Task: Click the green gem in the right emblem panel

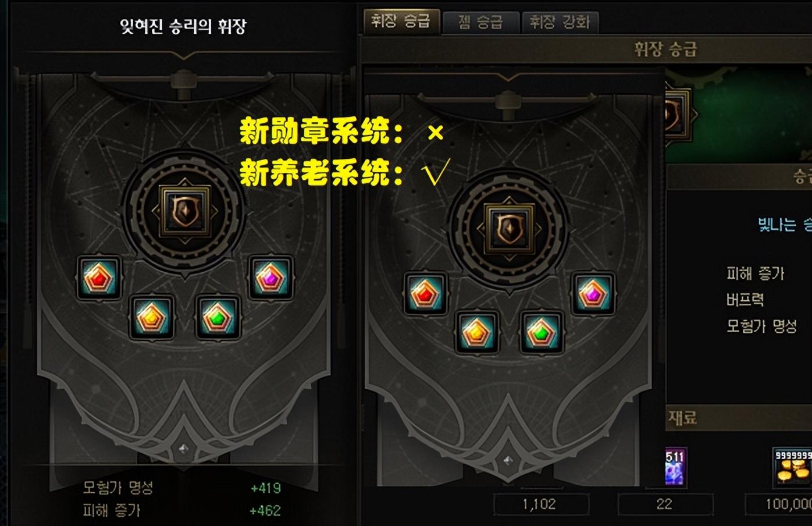Action: (x=542, y=333)
